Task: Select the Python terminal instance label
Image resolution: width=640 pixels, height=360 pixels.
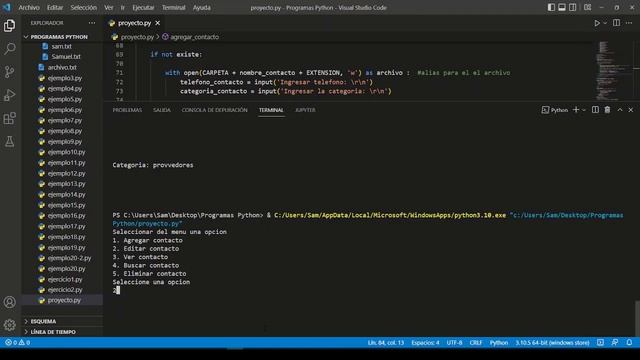Action: tap(555, 110)
